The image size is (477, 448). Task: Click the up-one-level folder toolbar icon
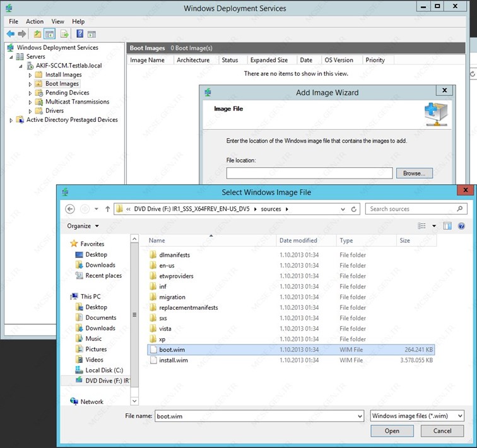(37, 34)
